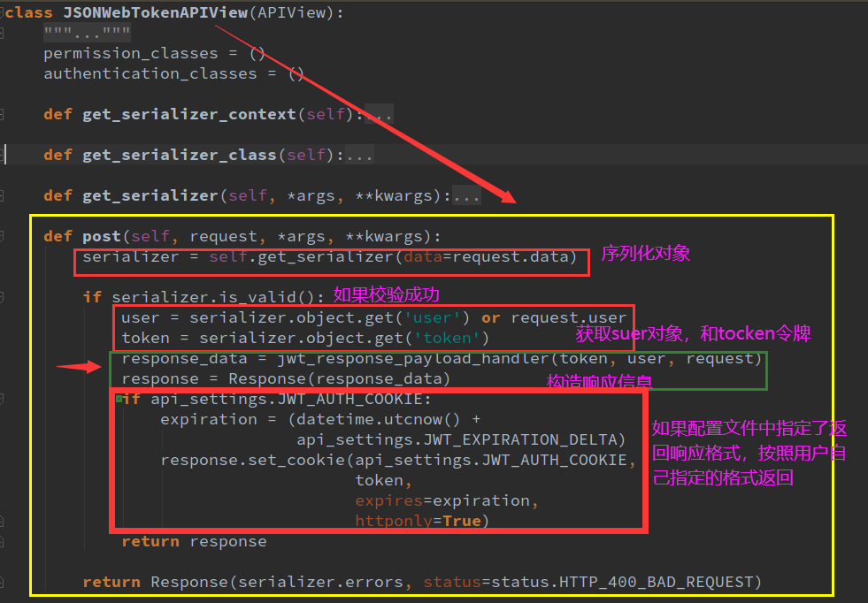Expand folded body of get_serializer_class

coord(360,155)
